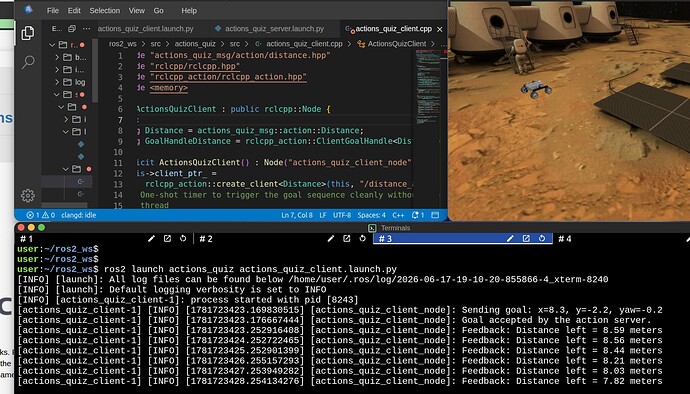This screenshot has height=394, width=690.
Task: Click the actions_quiz_server.launch.py tab icon
Action: [218, 29]
